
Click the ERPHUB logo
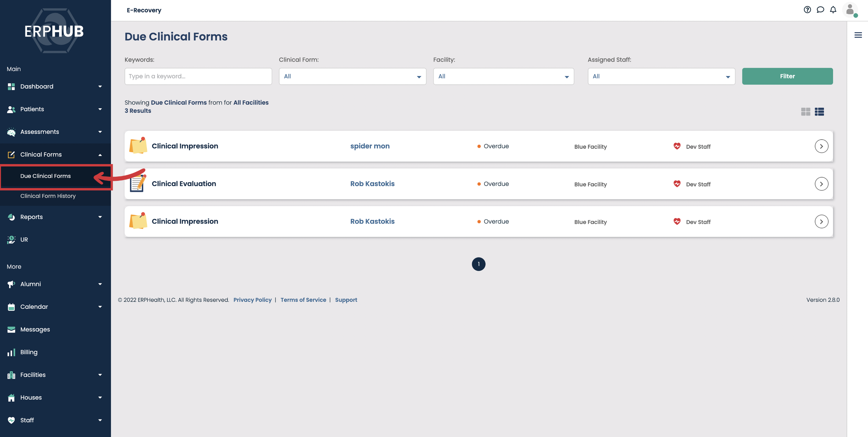tap(54, 31)
